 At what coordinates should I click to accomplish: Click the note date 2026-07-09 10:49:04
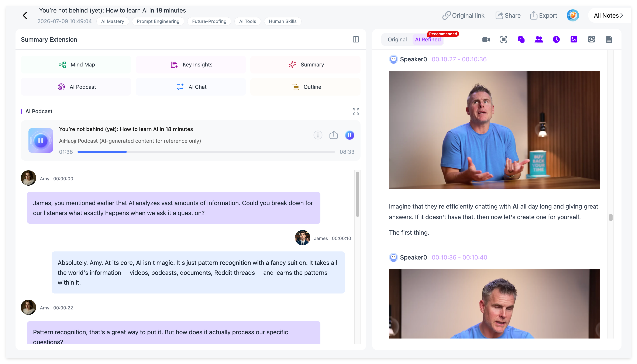pos(65,21)
